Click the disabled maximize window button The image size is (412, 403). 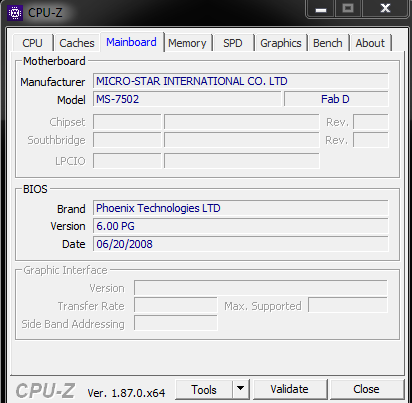coord(348,9)
